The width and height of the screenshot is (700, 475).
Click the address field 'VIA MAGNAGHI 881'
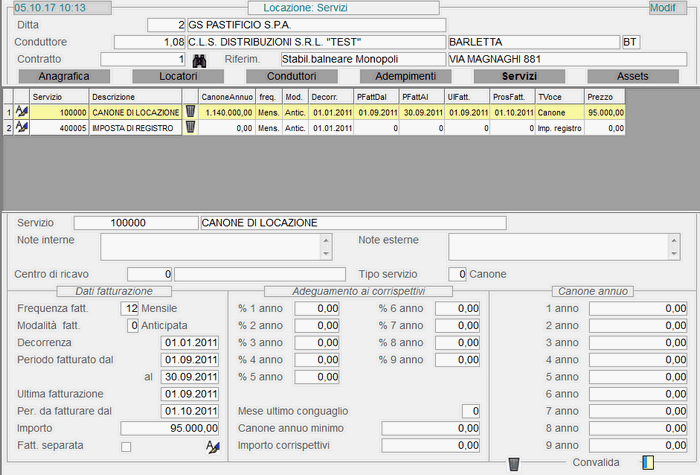[567, 59]
